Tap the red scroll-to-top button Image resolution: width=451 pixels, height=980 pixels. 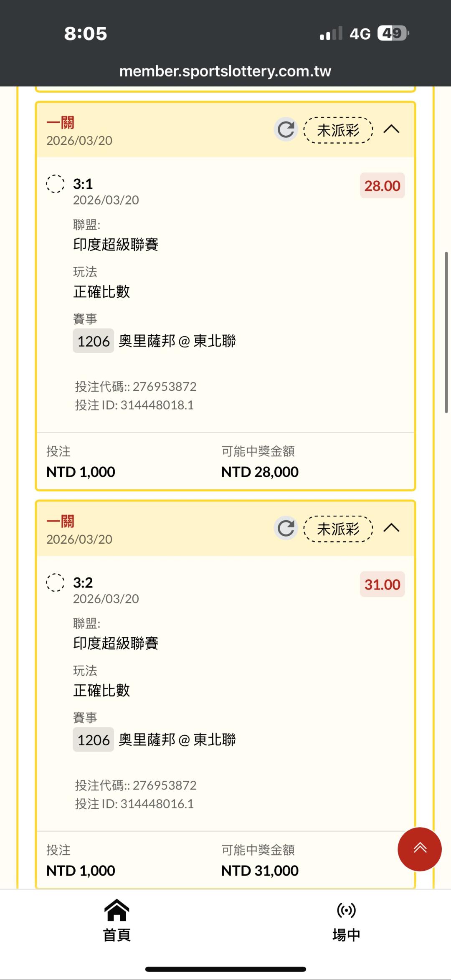pyautogui.click(x=419, y=849)
